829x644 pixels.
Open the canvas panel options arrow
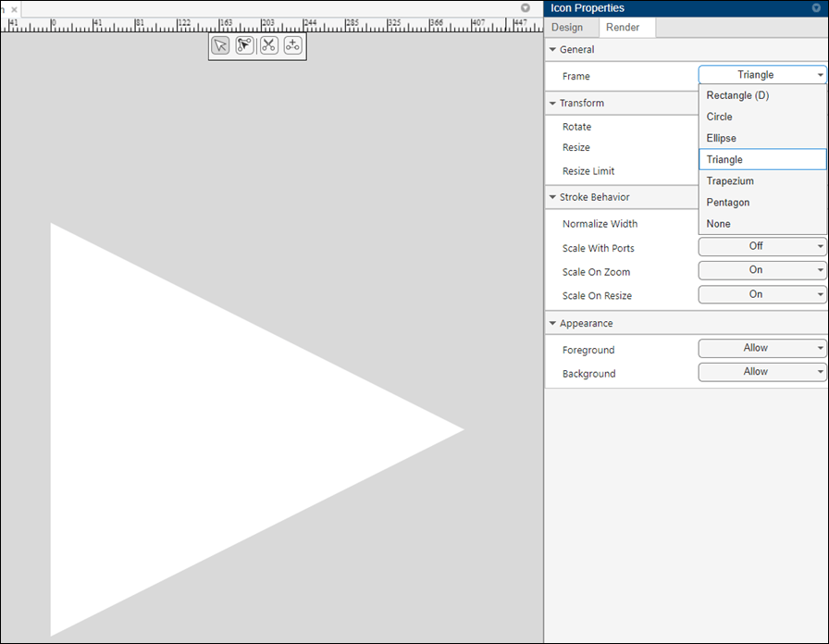click(525, 8)
